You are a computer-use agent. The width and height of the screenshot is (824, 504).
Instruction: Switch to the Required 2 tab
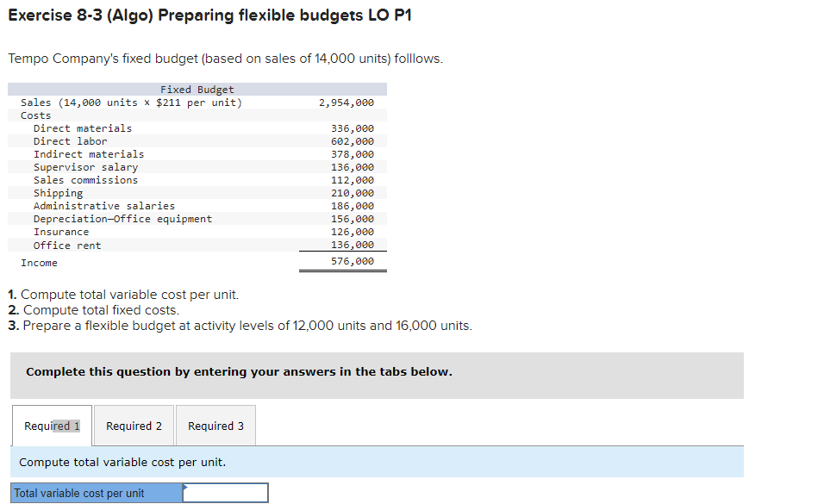(134, 425)
